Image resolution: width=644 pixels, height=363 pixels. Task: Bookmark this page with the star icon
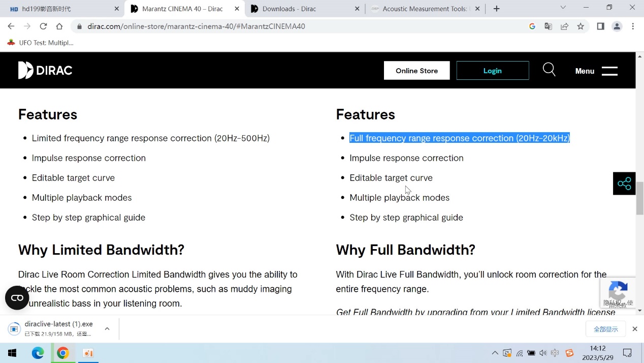coord(581,26)
